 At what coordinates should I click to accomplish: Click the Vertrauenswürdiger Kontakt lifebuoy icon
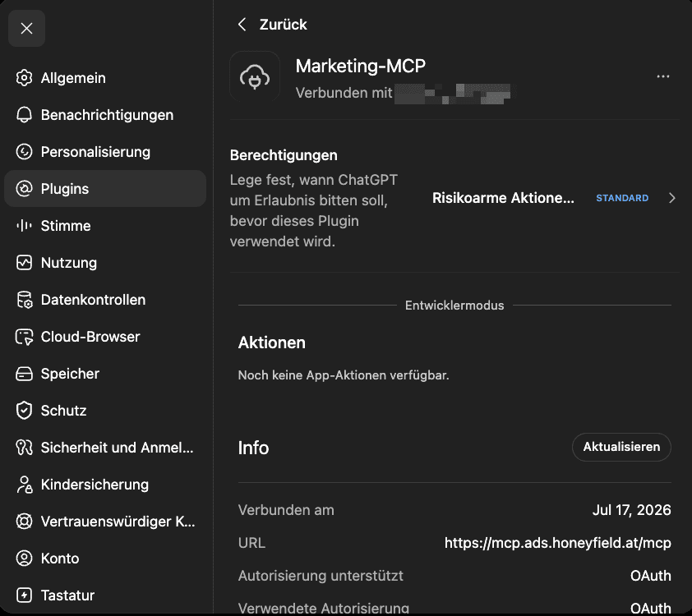25,522
